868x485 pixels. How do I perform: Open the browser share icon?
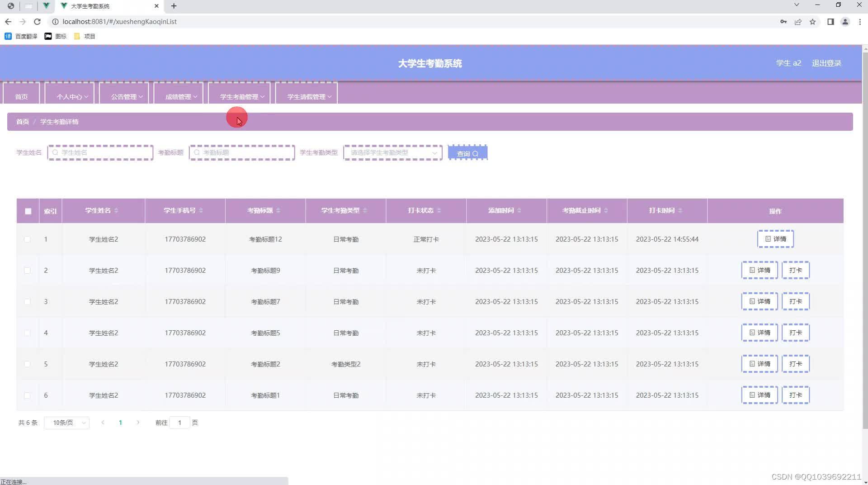point(798,22)
